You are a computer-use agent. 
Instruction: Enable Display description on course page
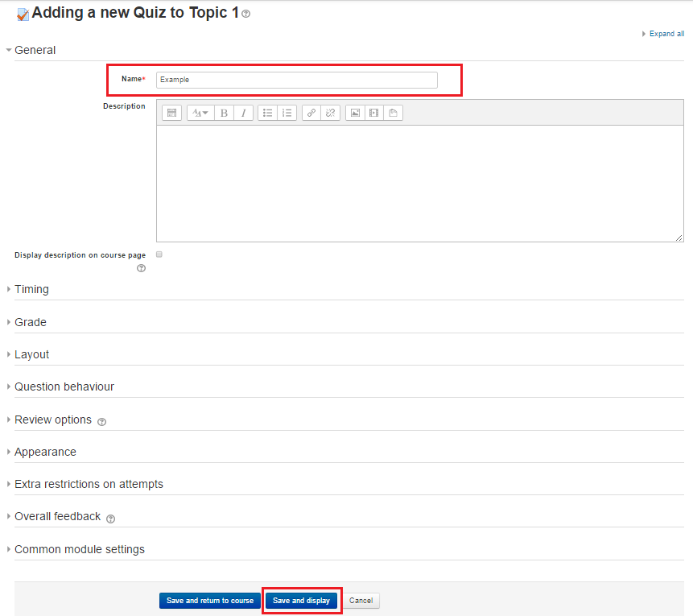coord(159,254)
